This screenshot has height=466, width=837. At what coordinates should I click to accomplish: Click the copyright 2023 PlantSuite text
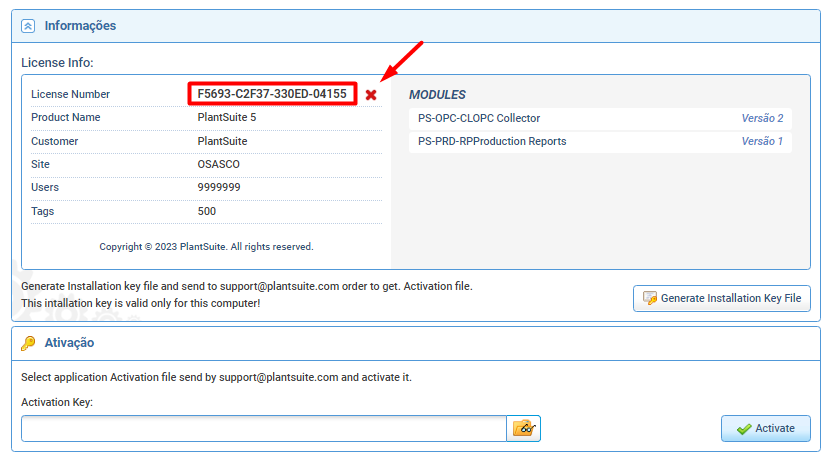(x=206, y=247)
